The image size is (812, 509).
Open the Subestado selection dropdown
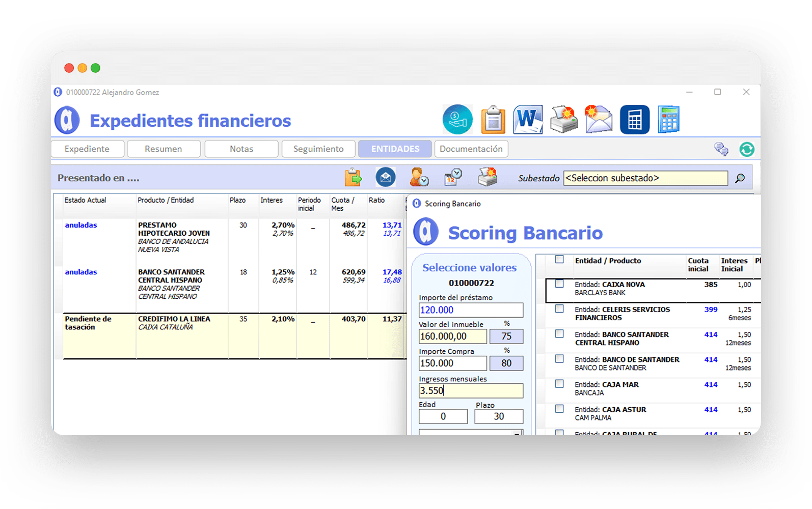pyautogui.click(x=645, y=178)
